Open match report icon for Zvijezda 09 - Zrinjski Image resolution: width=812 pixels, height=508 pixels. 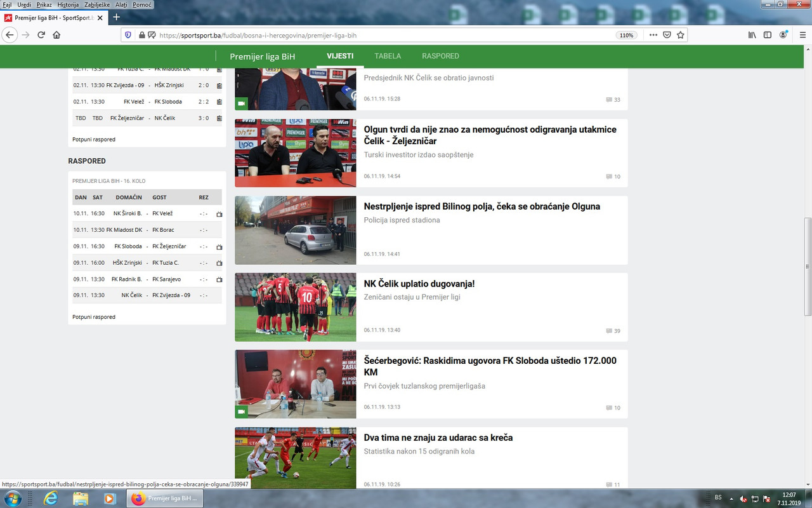tap(219, 85)
